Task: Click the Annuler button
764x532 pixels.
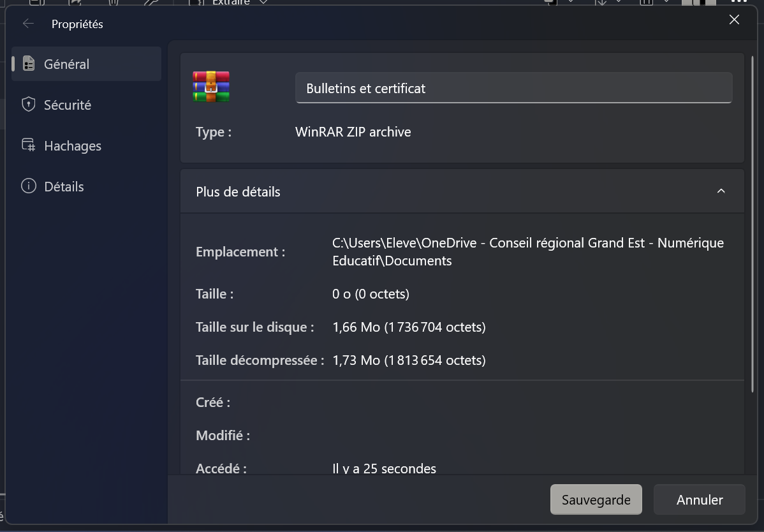Action: pyautogui.click(x=699, y=499)
